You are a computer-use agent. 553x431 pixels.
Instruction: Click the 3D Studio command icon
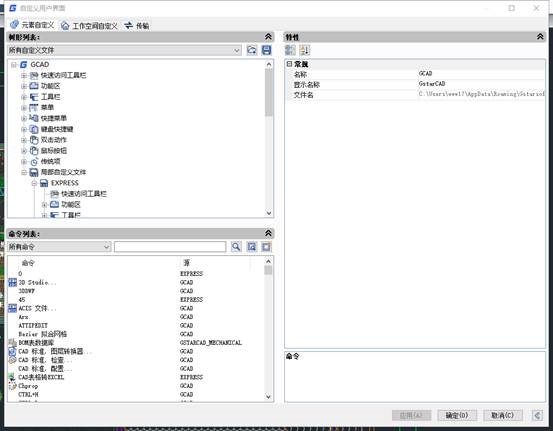point(12,283)
